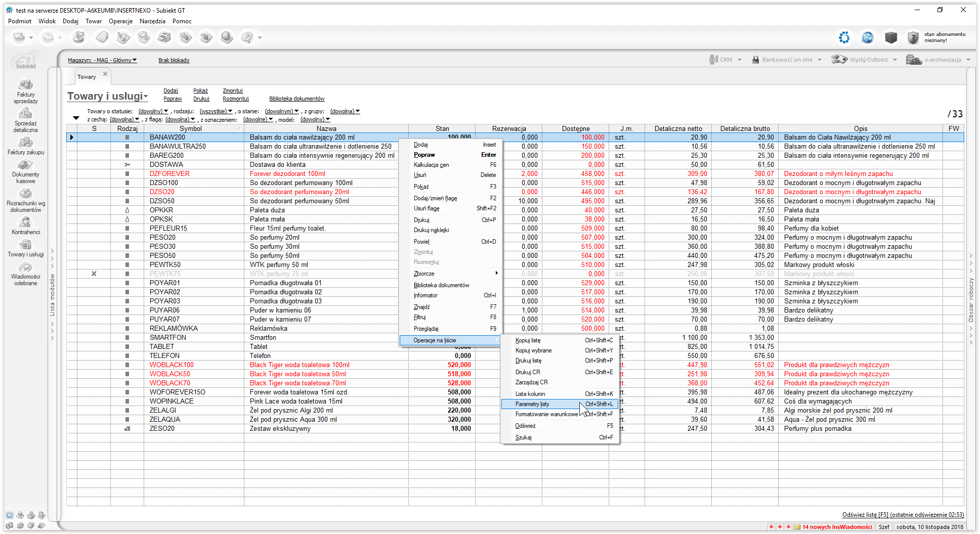Sort list by Detaliczna netto column header
The image size is (980, 534).
pyautogui.click(x=678, y=128)
